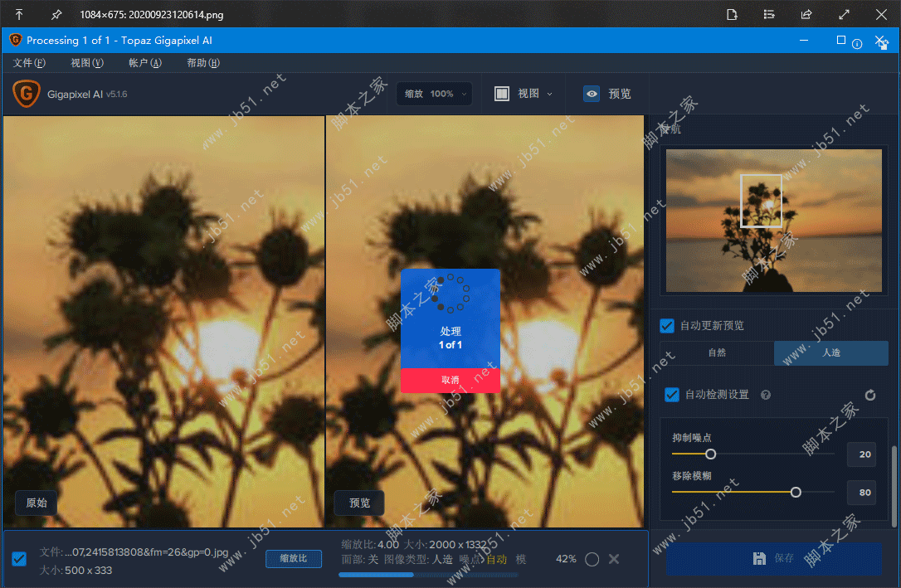Viewport: 901px width, 588px height.
Task: Click the spinning loader in 处理 dialog
Action: (450, 294)
